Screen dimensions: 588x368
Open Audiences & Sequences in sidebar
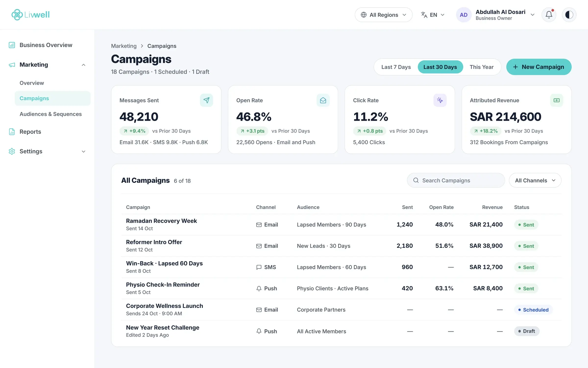[50, 114]
